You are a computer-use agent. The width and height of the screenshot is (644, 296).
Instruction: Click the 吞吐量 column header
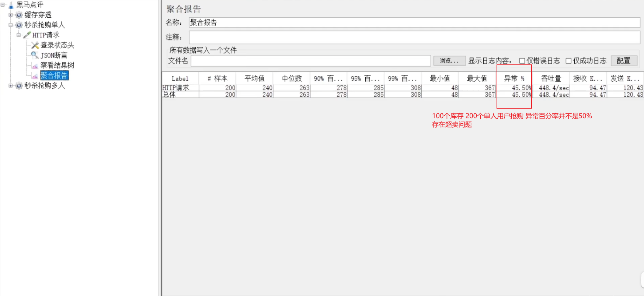coord(551,78)
